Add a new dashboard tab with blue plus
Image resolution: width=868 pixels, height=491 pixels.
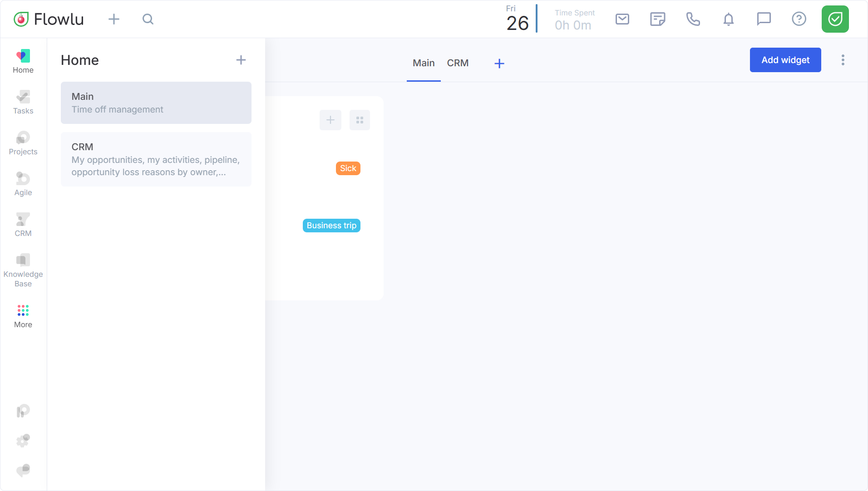click(x=499, y=64)
